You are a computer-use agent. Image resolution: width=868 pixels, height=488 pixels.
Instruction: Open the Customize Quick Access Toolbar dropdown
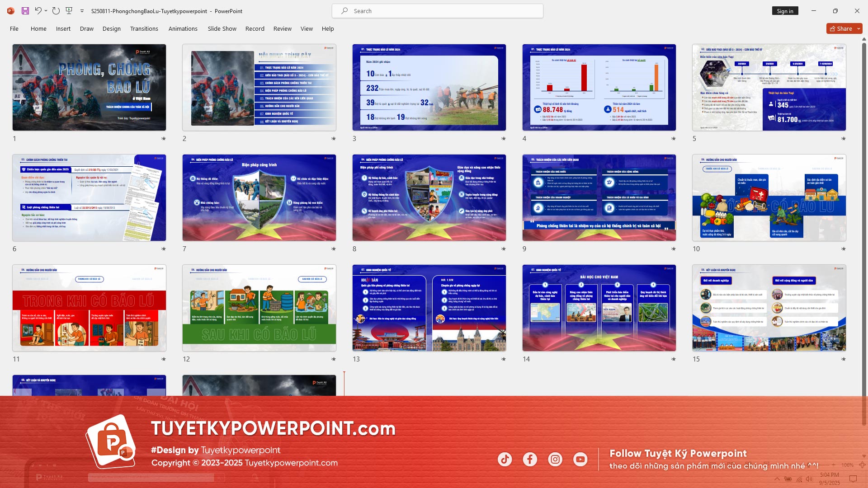click(x=82, y=11)
